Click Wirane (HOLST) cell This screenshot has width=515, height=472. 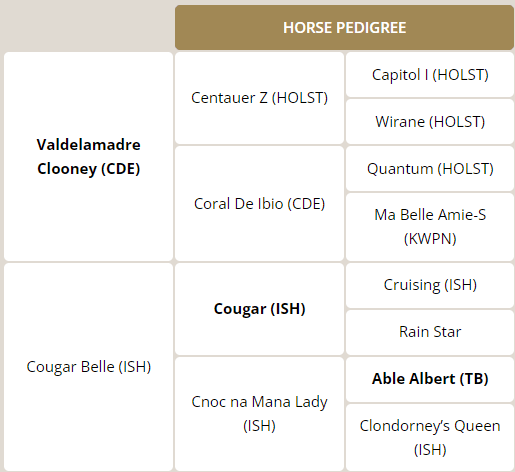point(430,122)
